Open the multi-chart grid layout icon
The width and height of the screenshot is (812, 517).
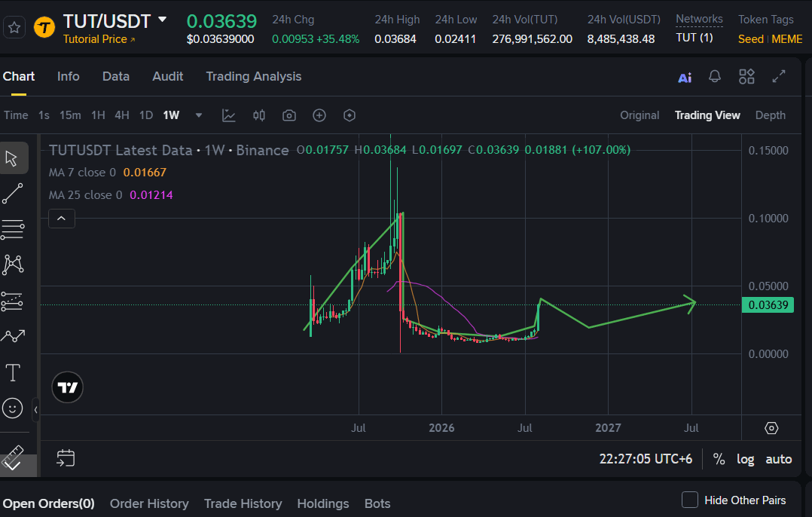746,77
